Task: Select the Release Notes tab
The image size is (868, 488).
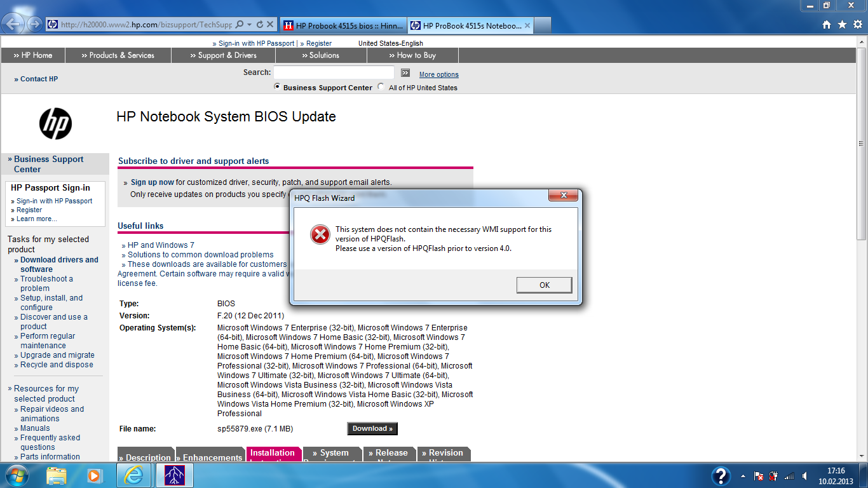Action: (390, 454)
